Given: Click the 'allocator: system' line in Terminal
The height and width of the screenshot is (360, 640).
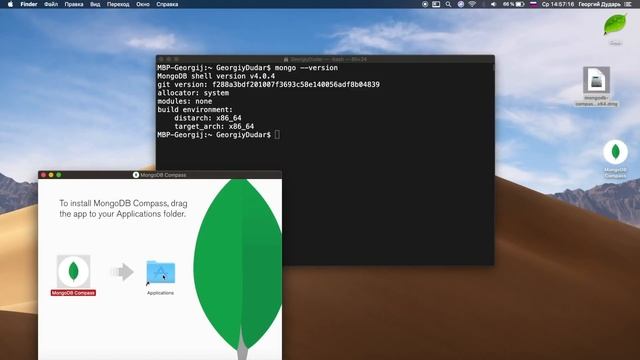Looking at the screenshot, I should point(193,93).
